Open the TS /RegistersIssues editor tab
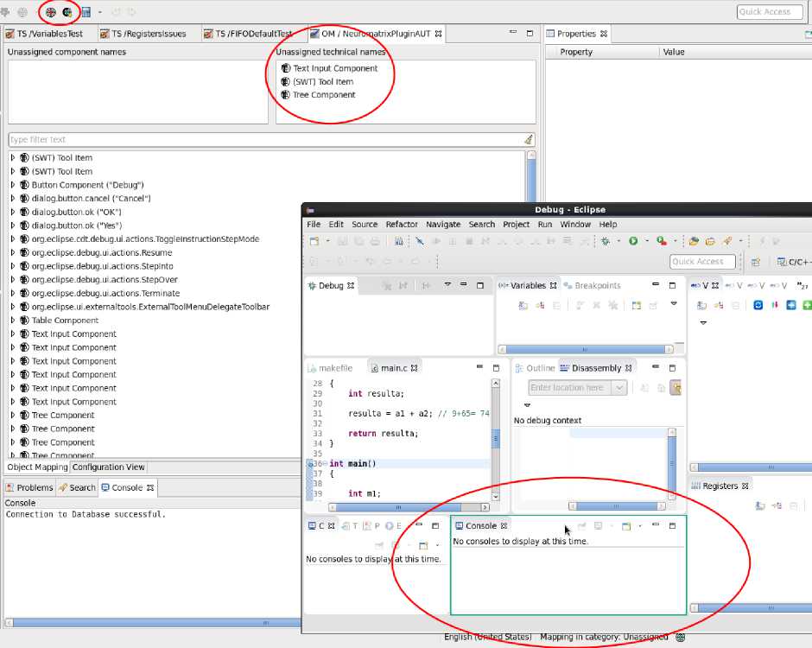812x648 pixels. [146, 34]
